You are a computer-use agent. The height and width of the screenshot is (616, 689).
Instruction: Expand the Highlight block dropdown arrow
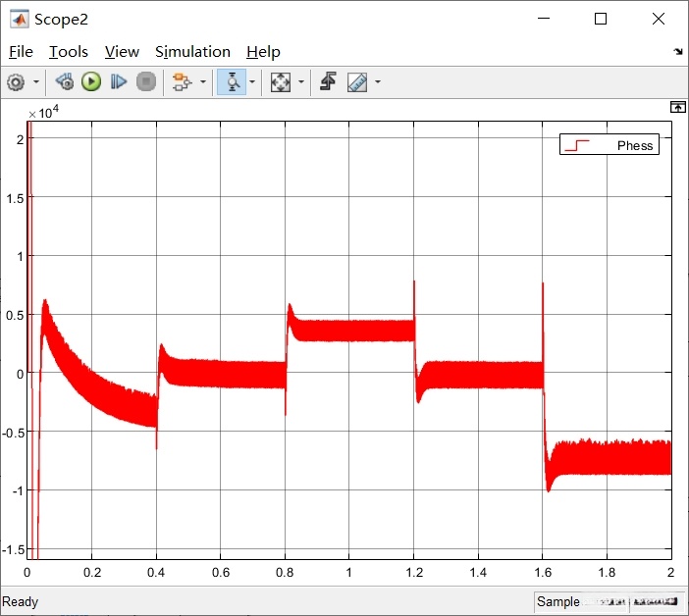coord(203,81)
